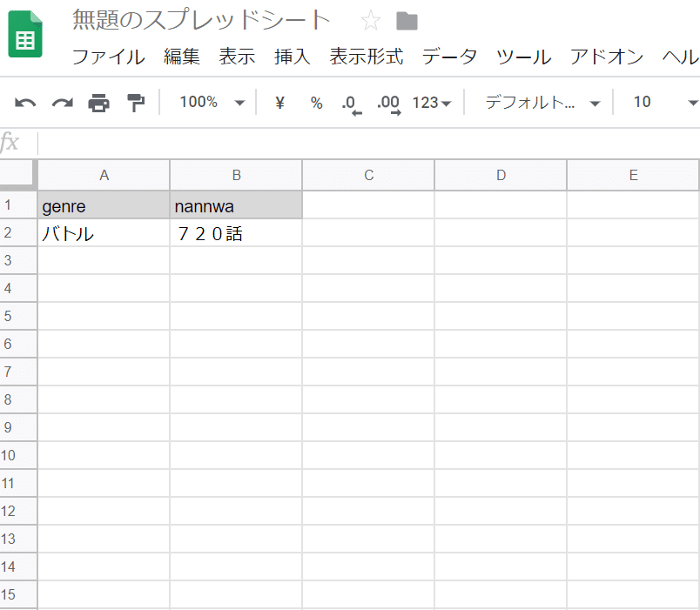
Task: Star the spreadsheet
Action: [371, 21]
